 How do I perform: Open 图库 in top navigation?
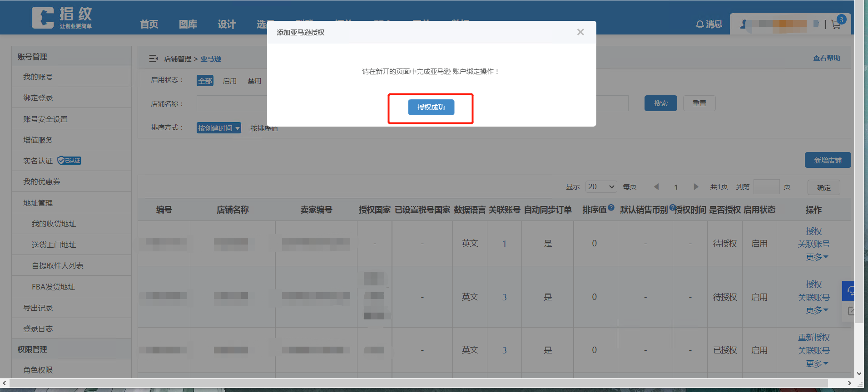[x=188, y=24]
